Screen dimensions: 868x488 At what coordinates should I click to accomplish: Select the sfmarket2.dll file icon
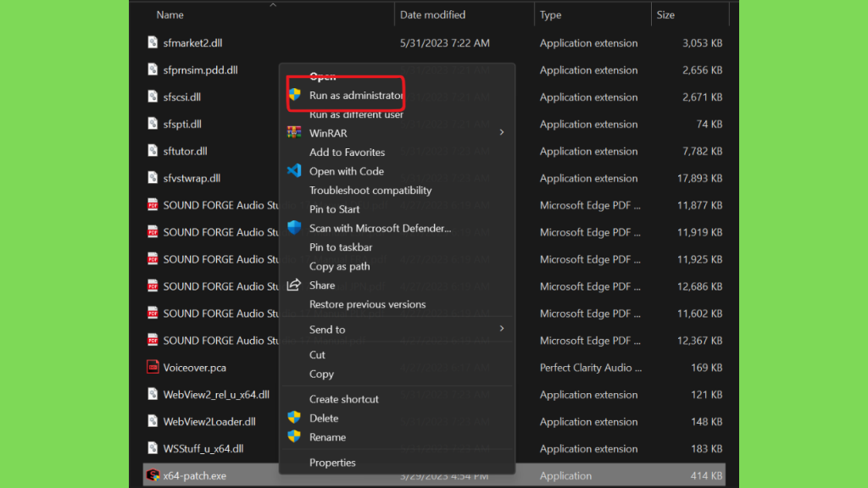pos(153,42)
